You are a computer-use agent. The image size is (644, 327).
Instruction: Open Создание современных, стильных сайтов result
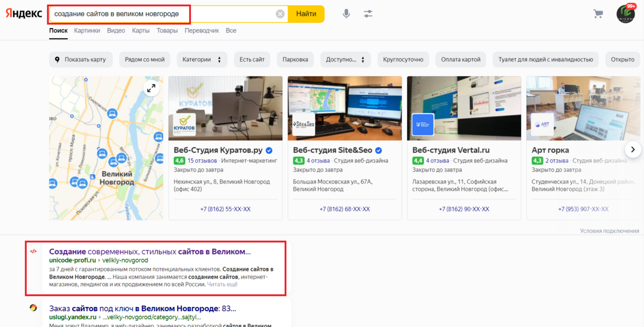tap(150, 252)
